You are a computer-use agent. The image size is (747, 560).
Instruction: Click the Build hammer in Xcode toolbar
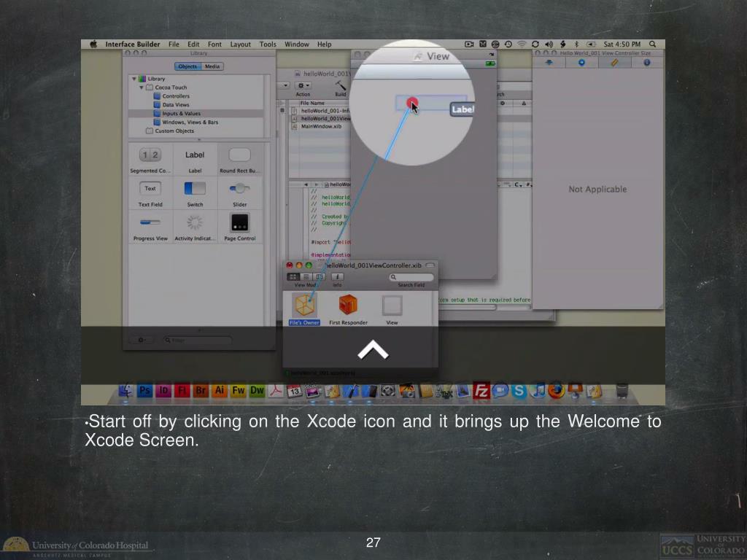(x=340, y=85)
